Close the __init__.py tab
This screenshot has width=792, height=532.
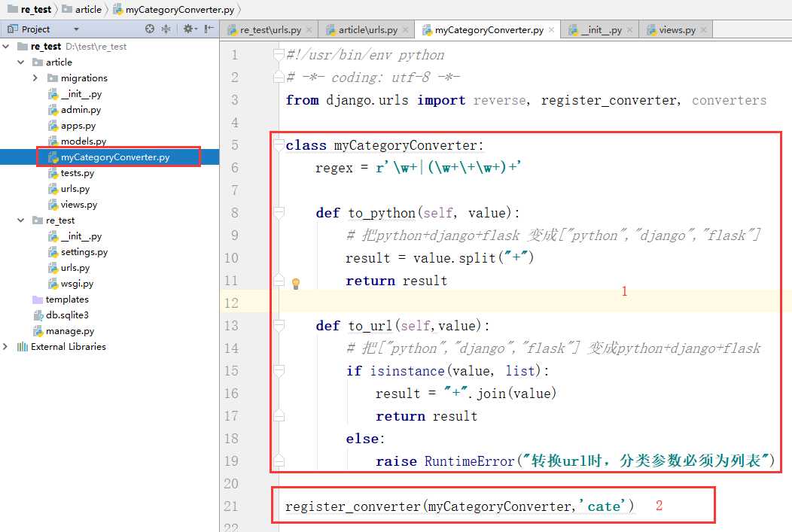tap(630, 30)
